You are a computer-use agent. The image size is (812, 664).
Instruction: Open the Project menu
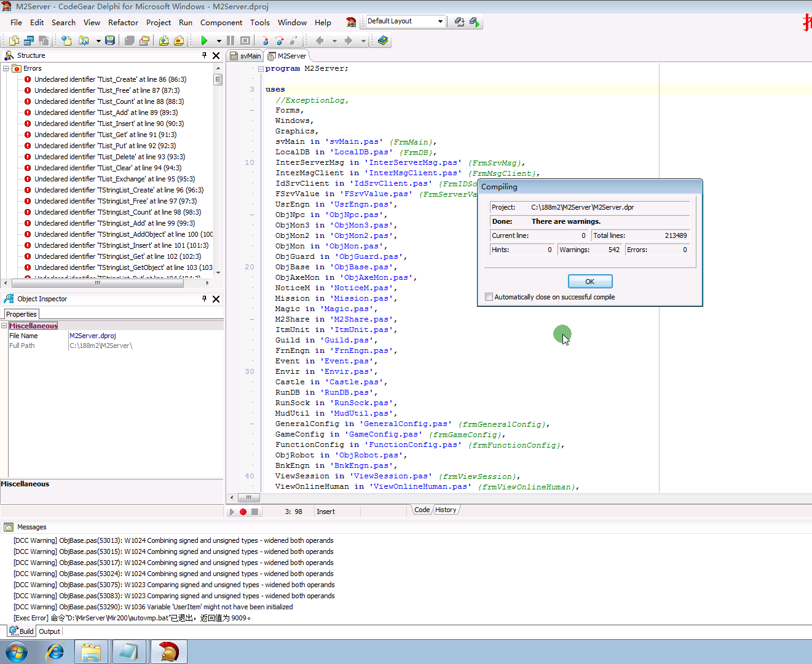click(x=159, y=22)
